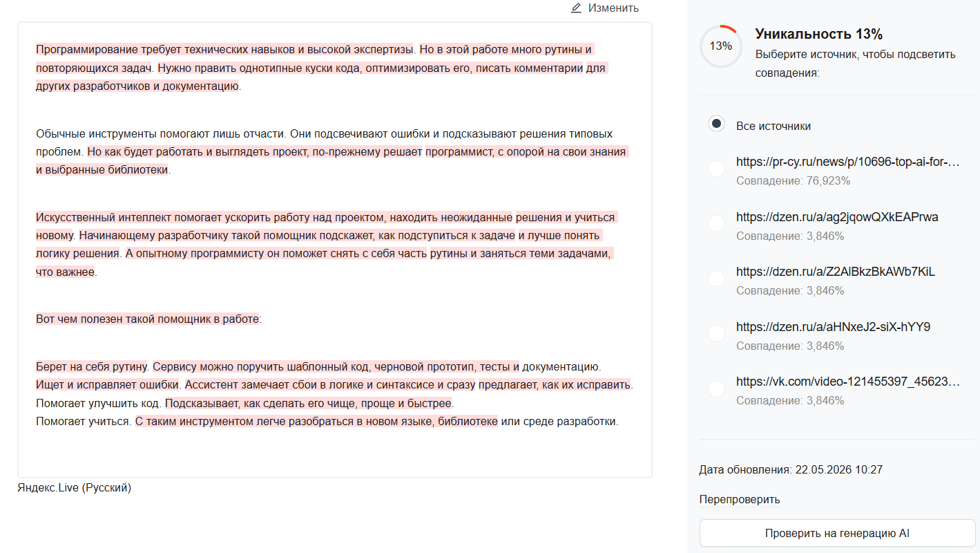Click the Дата обновления: 22.05.2026 10:27 text
The height and width of the screenshot is (553, 980).
point(791,470)
